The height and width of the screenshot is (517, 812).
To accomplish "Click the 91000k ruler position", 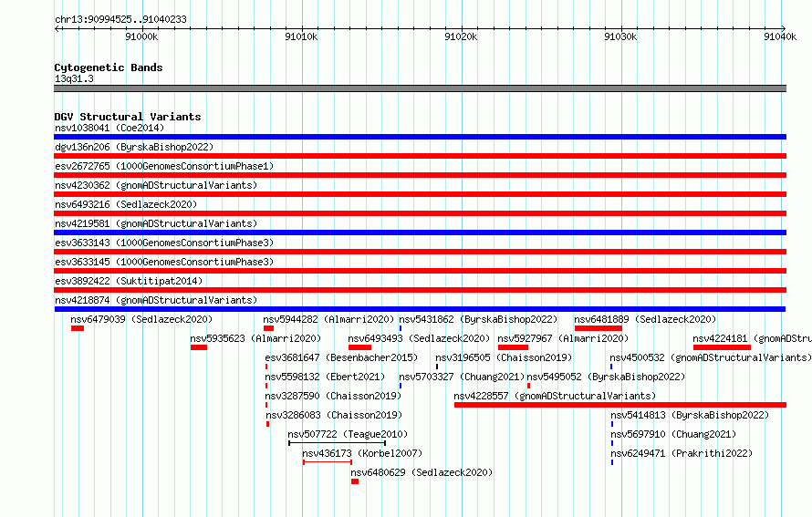I will tap(142, 36).
